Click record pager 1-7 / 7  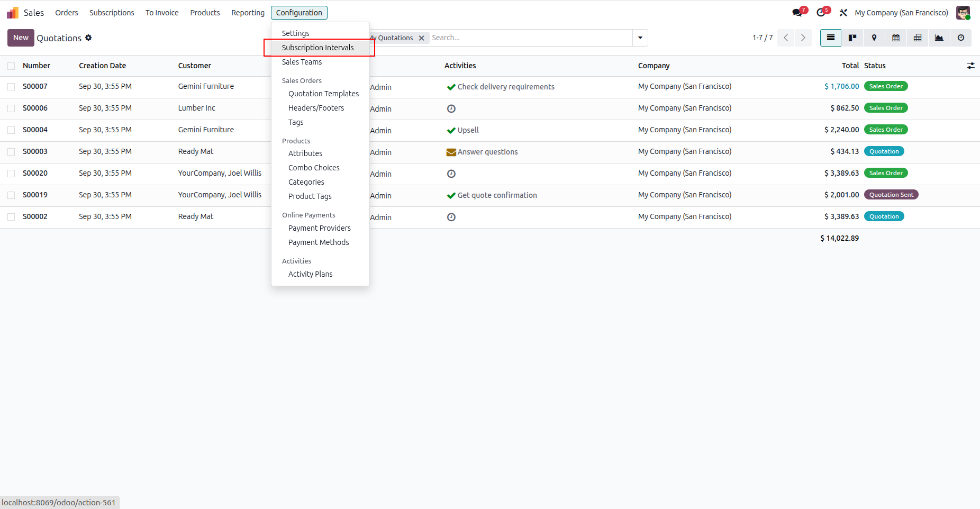pos(763,38)
